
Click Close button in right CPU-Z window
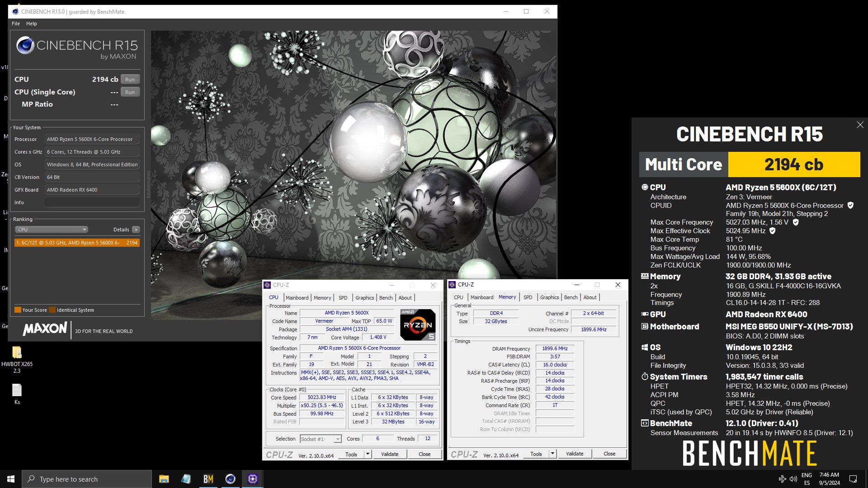609,454
